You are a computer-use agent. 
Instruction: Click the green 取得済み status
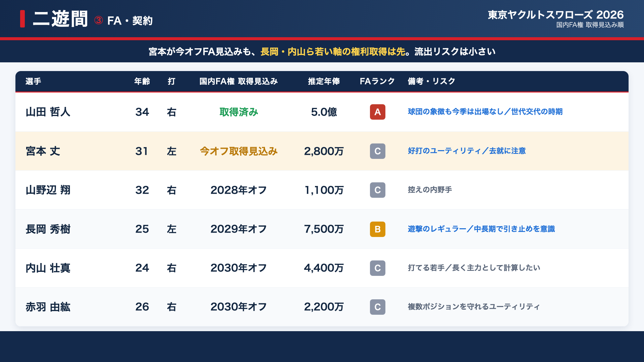238,112
